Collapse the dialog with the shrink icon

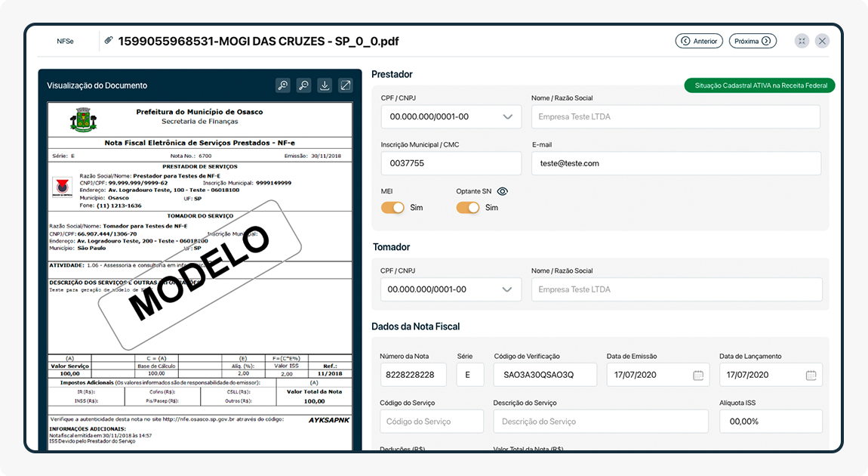pos(802,41)
